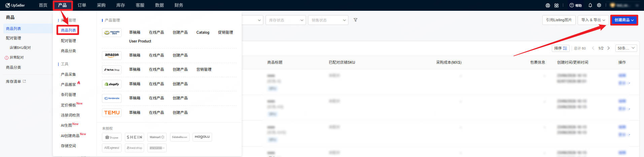This screenshot has width=644, height=157.
Task: Open the 首页 top menu
Action: click(43, 5)
